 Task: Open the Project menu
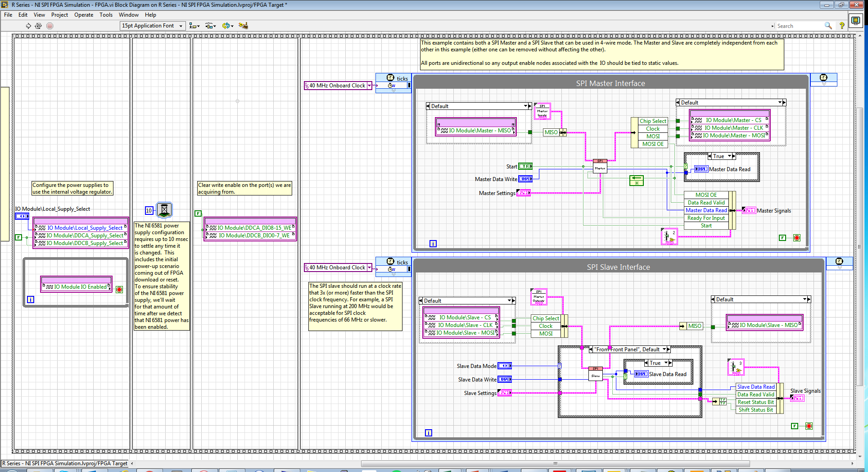click(x=59, y=15)
